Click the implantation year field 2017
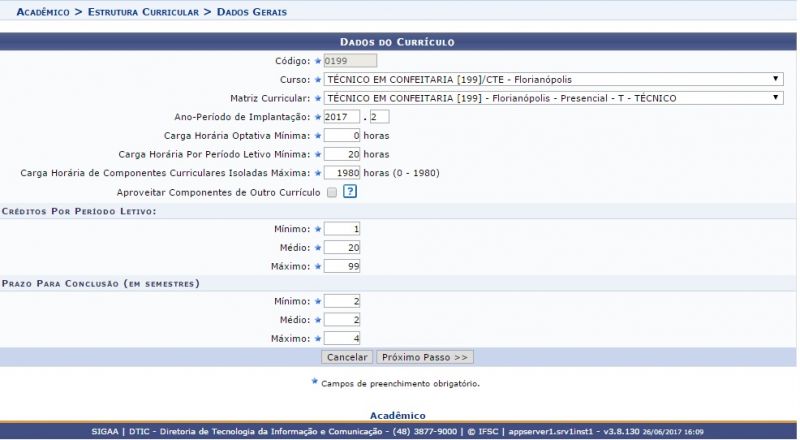 (x=341, y=117)
